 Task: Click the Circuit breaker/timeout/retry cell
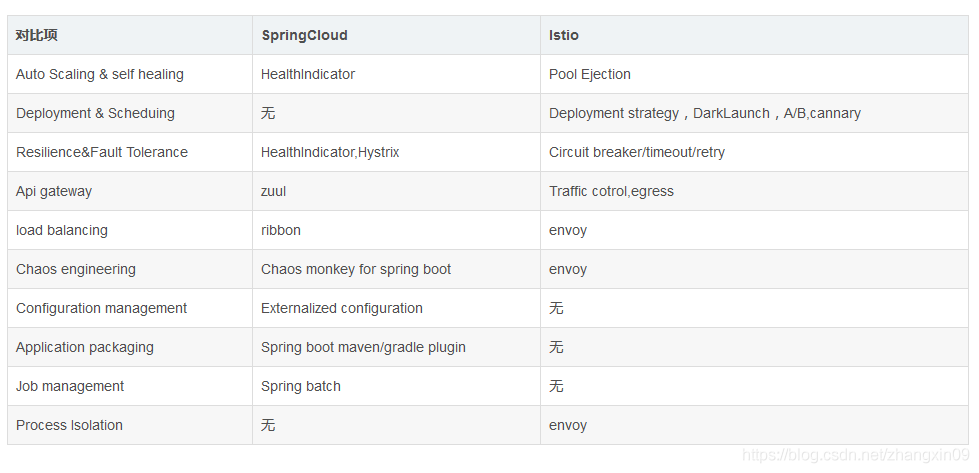(x=637, y=152)
